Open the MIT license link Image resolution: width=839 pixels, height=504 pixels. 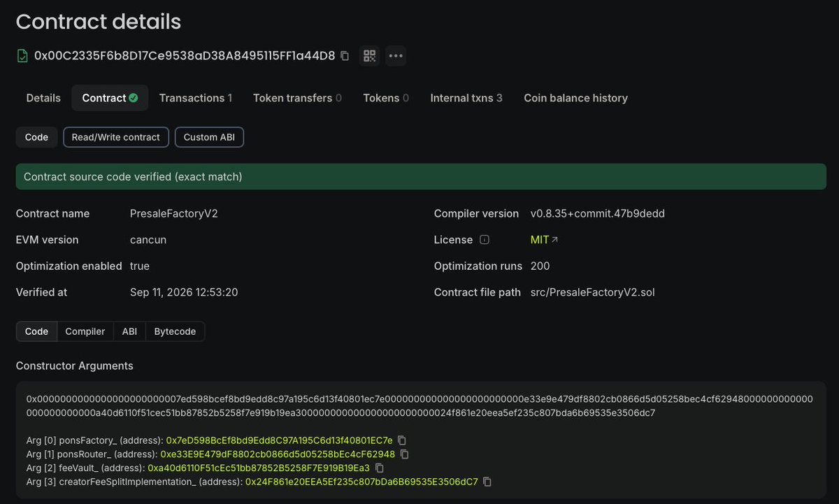coord(544,240)
